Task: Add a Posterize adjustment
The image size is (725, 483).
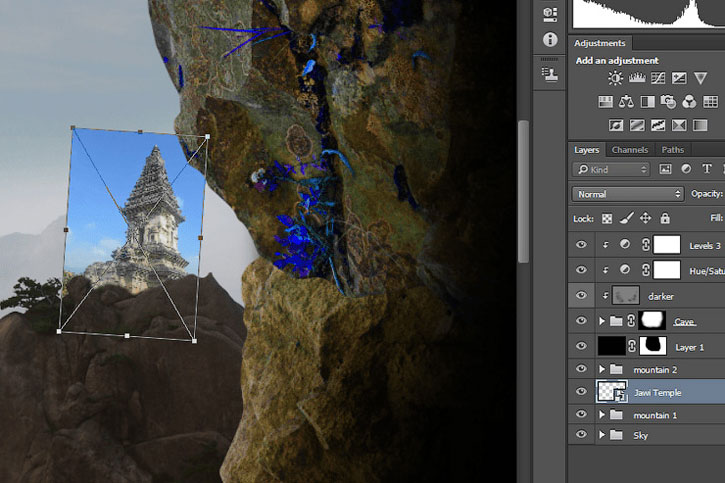Action: 637,125
